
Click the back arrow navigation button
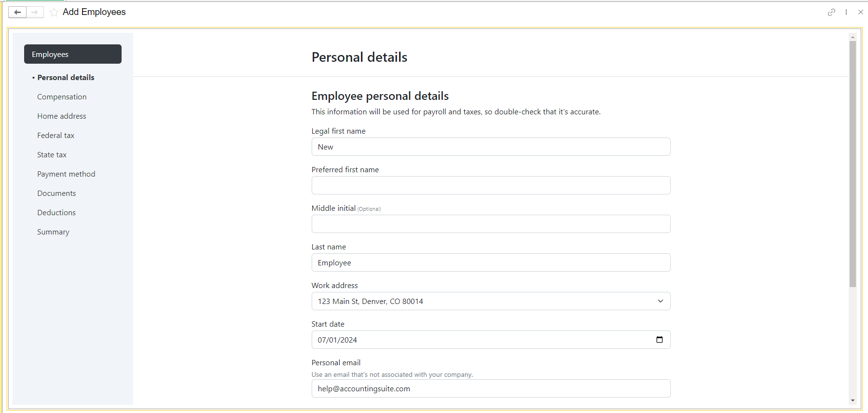pyautogui.click(x=17, y=12)
